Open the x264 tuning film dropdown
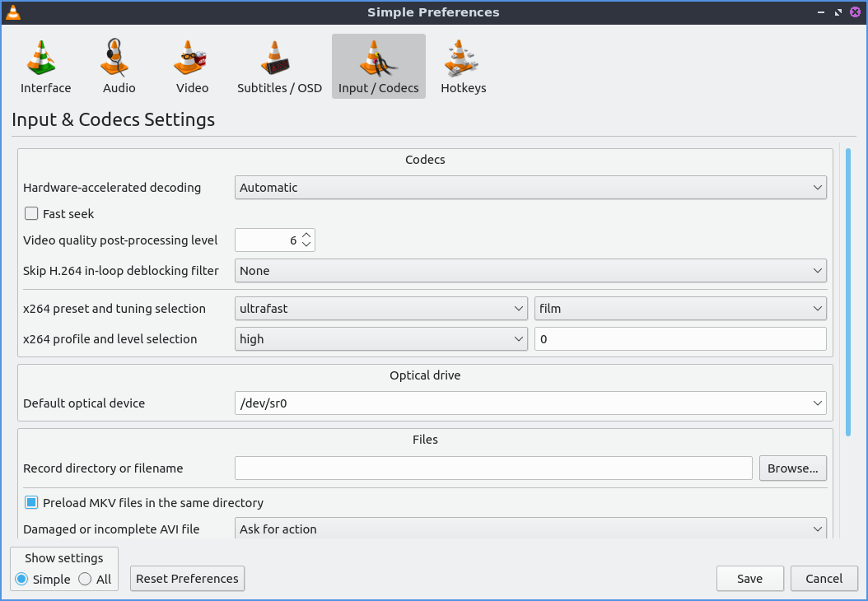This screenshot has width=868, height=601. pos(680,309)
